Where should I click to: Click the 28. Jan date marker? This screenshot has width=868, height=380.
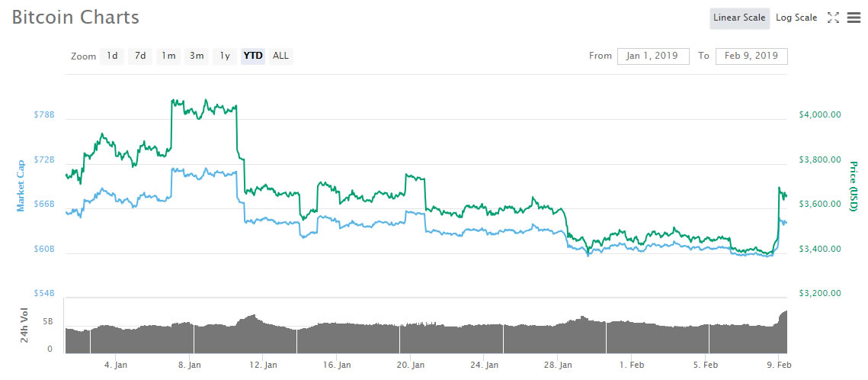pyautogui.click(x=559, y=365)
